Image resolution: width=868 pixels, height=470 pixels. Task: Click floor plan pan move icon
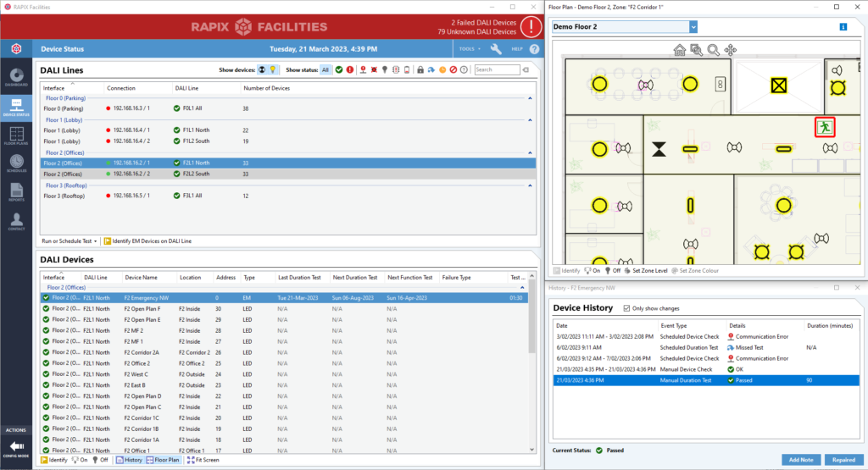[731, 50]
